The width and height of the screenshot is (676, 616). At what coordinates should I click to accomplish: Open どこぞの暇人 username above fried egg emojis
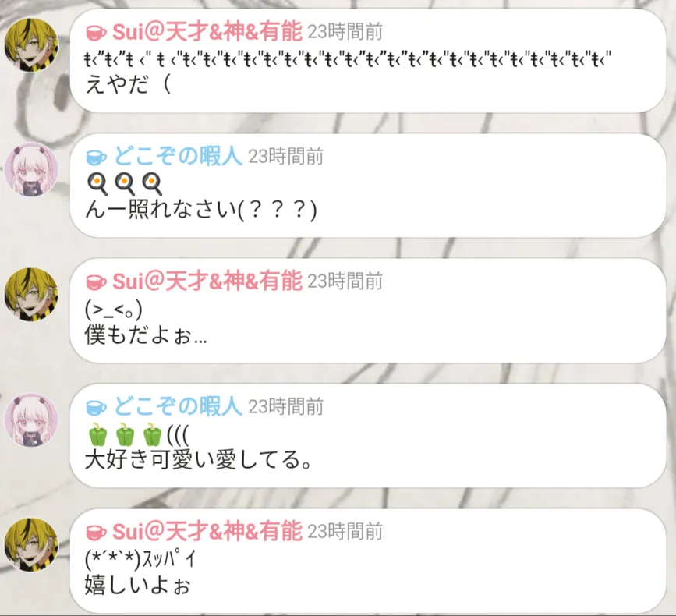coord(178,156)
